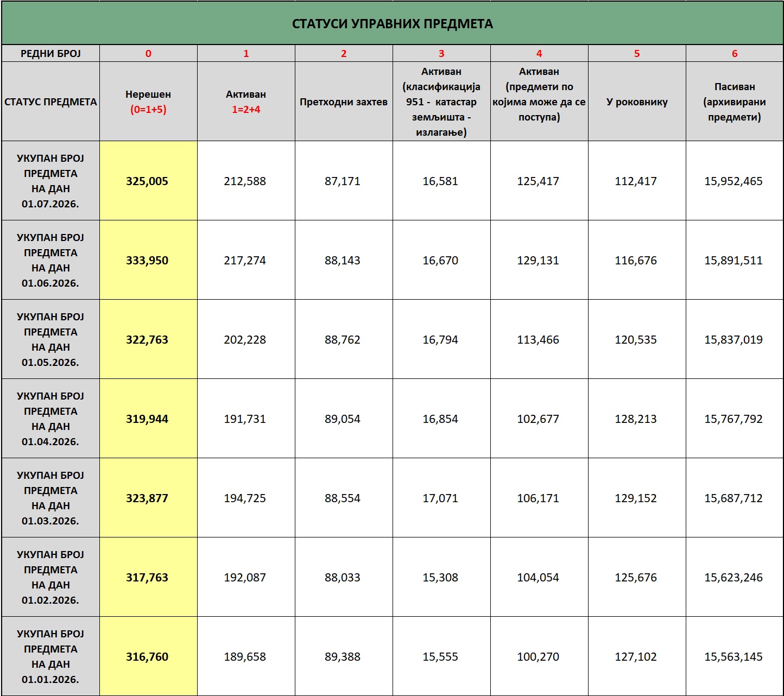This screenshot has width=784, height=696.
Task: Click the title СТАТУСИ УПРАВНИХ ПРЕДМЕТА
Action: click(393, 24)
